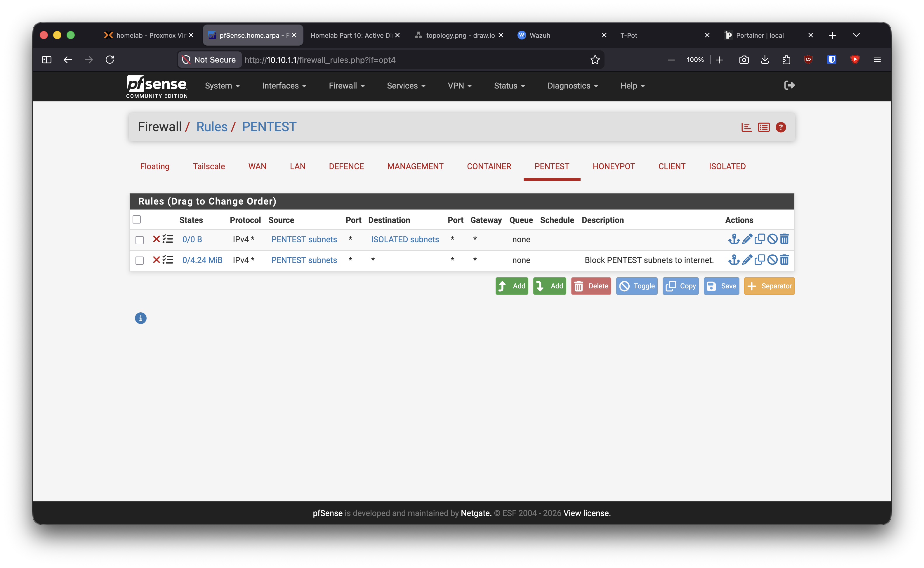The width and height of the screenshot is (924, 568).
Task: Edit the ISOLATED subnets rule with pencil icon
Action: pos(747,239)
